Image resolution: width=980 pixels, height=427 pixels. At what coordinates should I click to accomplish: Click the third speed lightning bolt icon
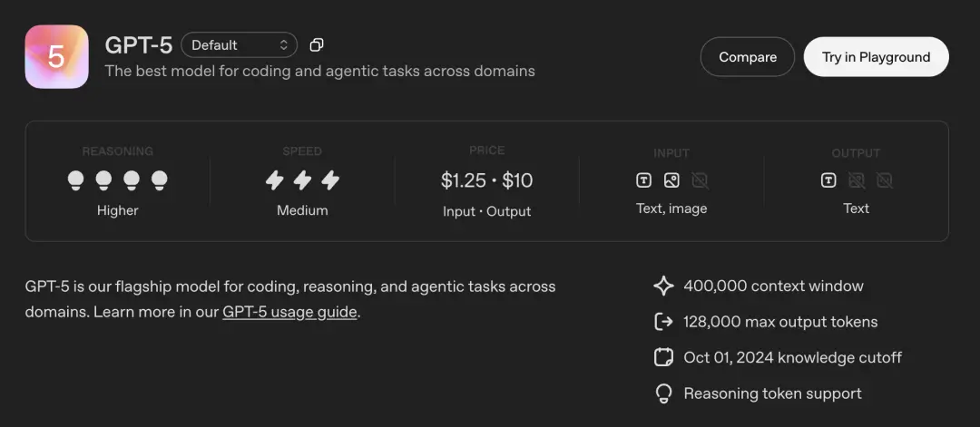(x=330, y=181)
